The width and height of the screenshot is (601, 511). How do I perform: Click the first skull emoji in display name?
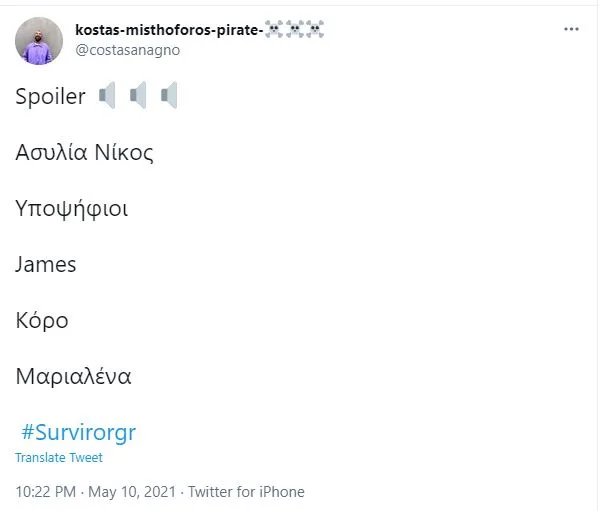coord(274,29)
